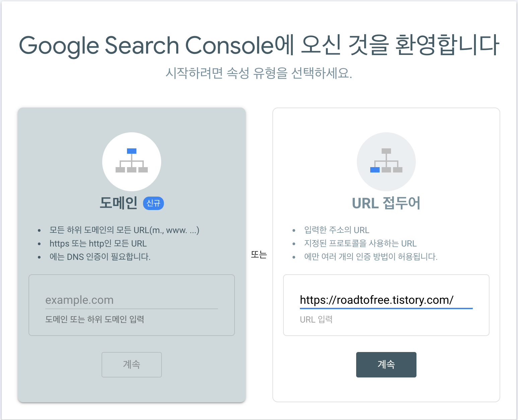This screenshot has height=420, width=518.
Task: Click the circular icon above 도메인 label
Action: coord(131,162)
